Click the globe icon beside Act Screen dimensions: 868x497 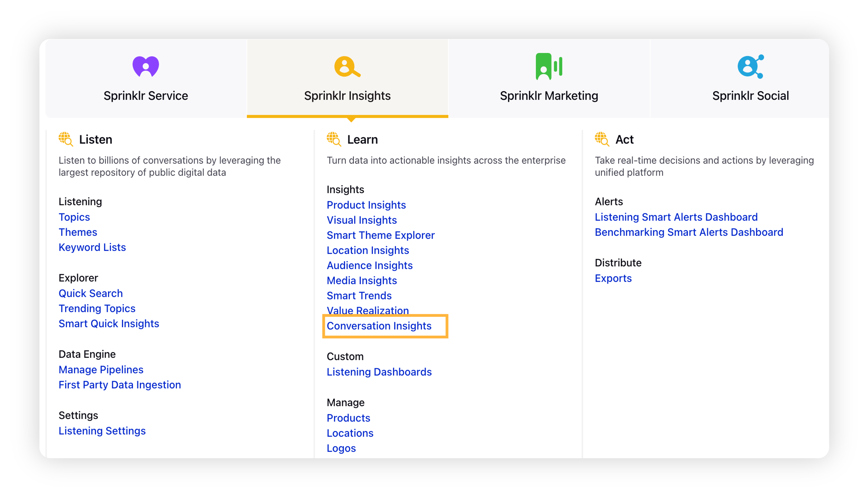tap(602, 139)
